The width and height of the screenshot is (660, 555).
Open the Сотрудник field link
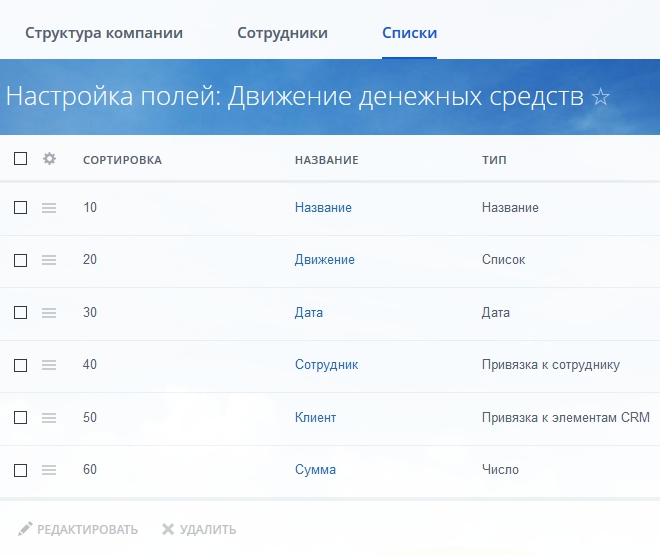(326, 365)
